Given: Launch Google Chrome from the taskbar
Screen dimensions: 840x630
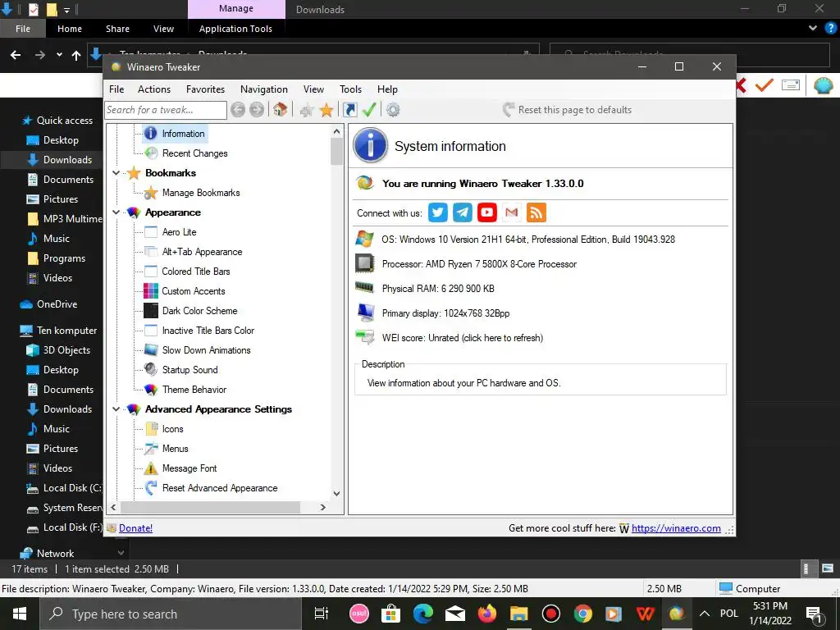Looking at the screenshot, I should click(x=583, y=614).
